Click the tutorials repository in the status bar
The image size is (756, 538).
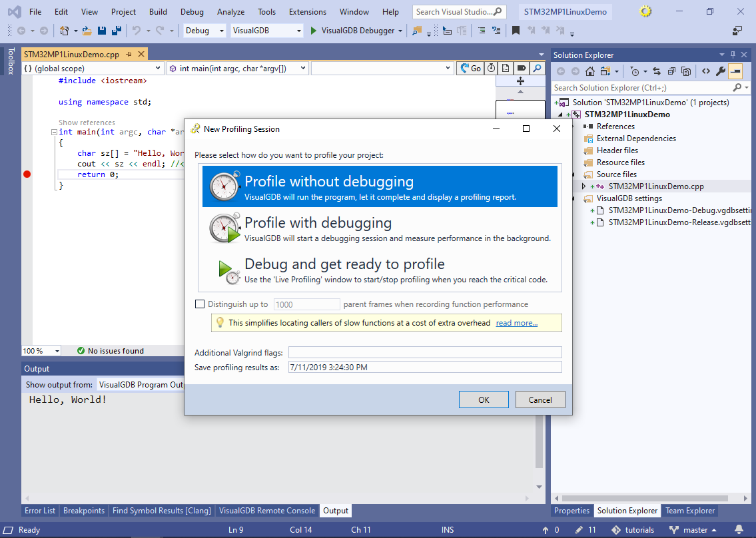(x=633, y=530)
